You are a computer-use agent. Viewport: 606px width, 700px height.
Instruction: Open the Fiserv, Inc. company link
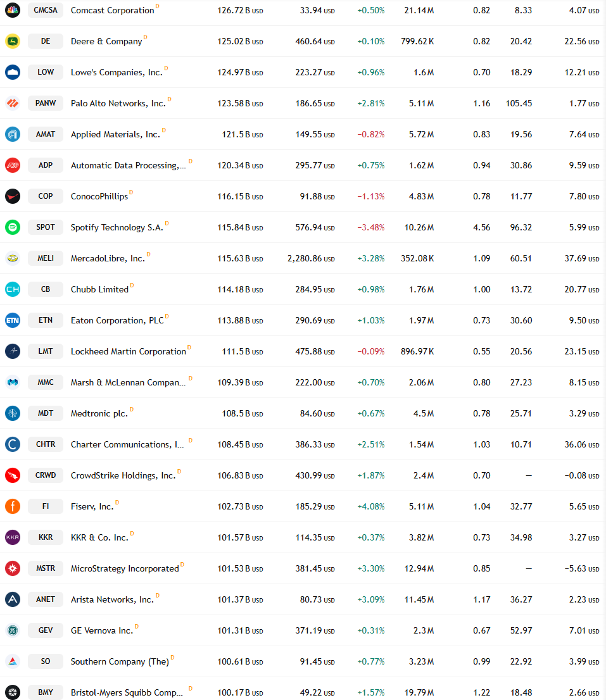tap(92, 507)
